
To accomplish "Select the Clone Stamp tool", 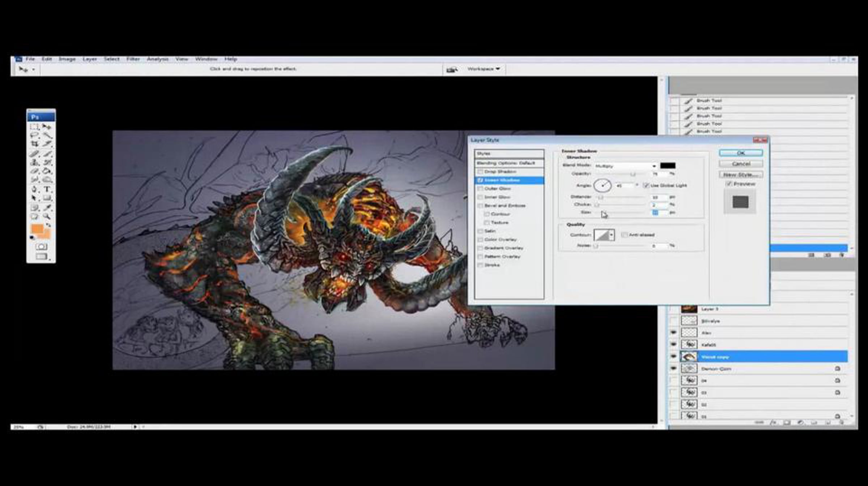I will [x=34, y=163].
